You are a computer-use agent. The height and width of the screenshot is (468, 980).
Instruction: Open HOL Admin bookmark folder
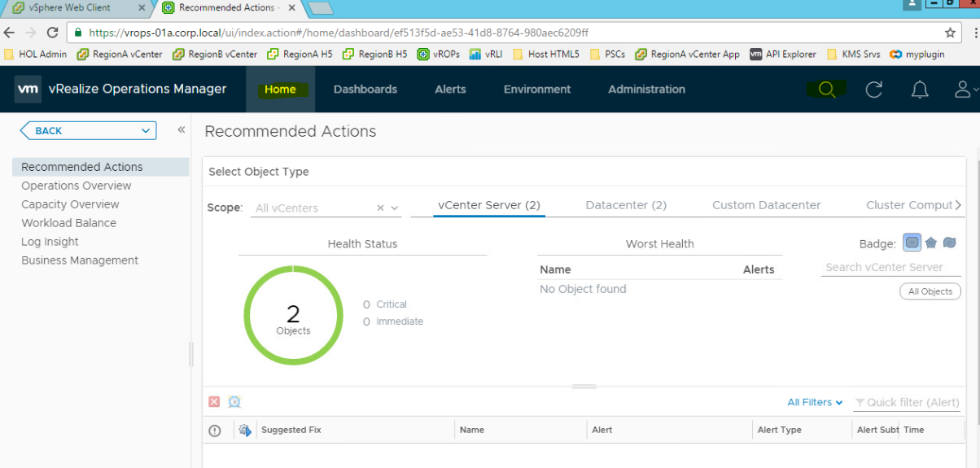pos(36,55)
